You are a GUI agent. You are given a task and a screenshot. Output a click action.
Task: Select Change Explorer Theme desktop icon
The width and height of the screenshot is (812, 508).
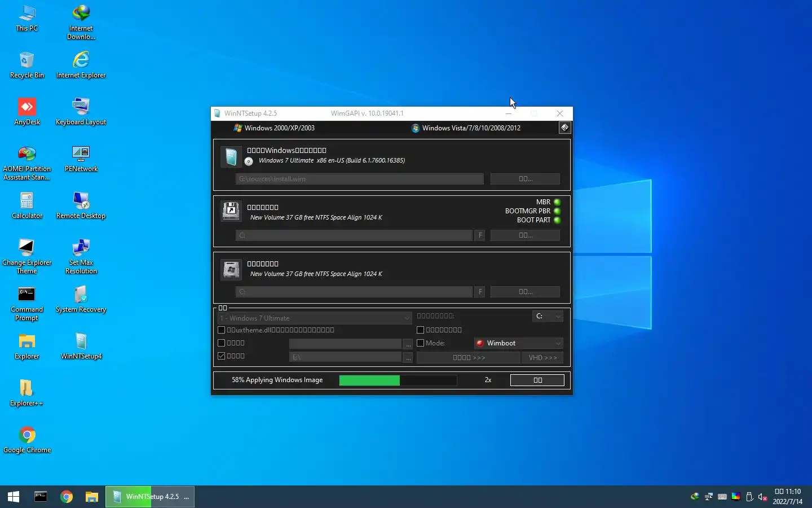point(27,256)
